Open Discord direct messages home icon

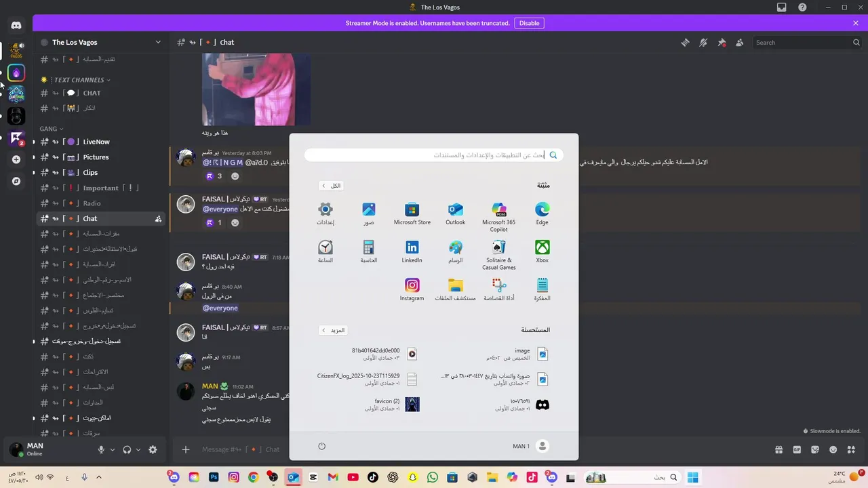(16, 26)
